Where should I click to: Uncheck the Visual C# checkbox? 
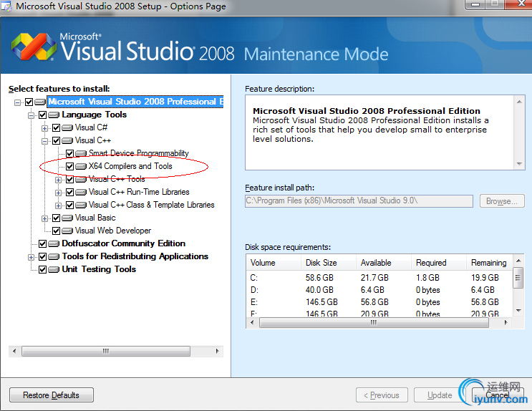pos(56,127)
